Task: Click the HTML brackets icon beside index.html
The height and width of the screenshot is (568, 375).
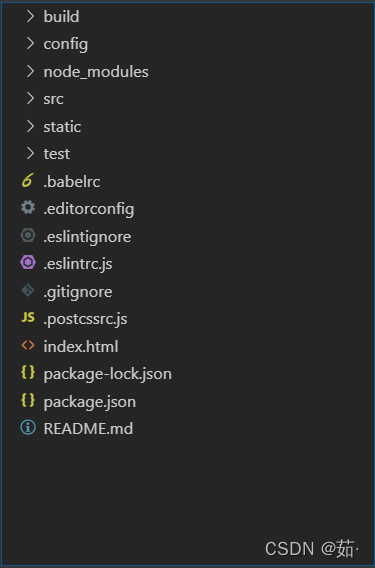Action: point(28,346)
